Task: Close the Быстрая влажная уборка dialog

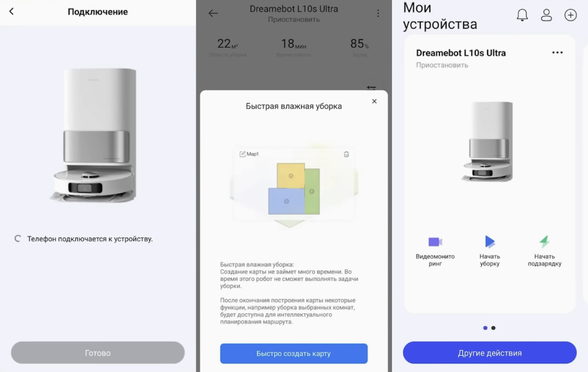Action: pos(374,101)
